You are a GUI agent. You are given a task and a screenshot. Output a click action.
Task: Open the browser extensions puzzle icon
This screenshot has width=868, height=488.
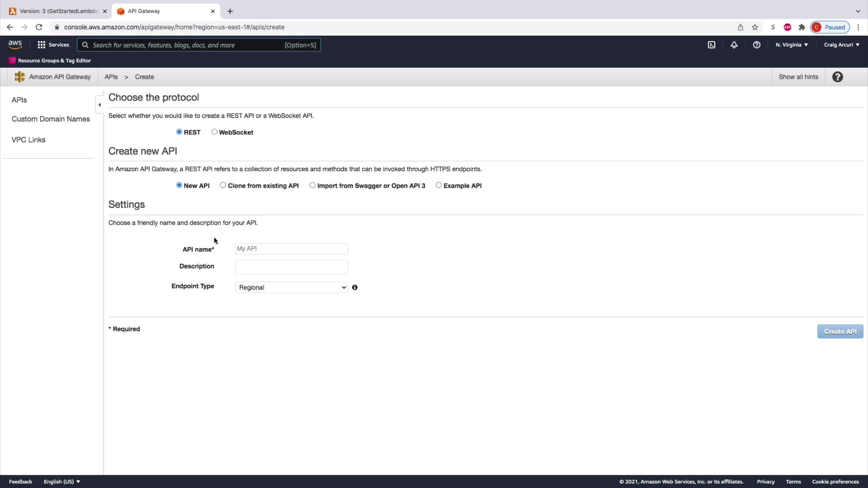802,27
